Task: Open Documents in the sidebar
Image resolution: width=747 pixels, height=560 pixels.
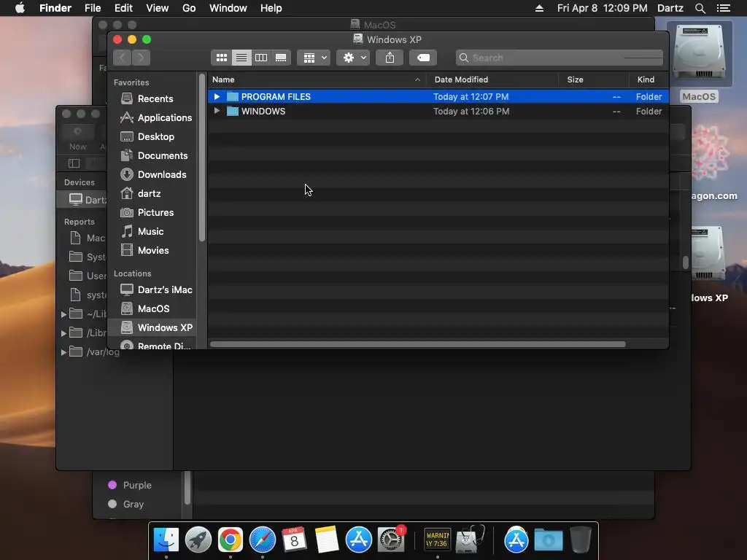Action: pyautogui.click(x=152, y=156)
